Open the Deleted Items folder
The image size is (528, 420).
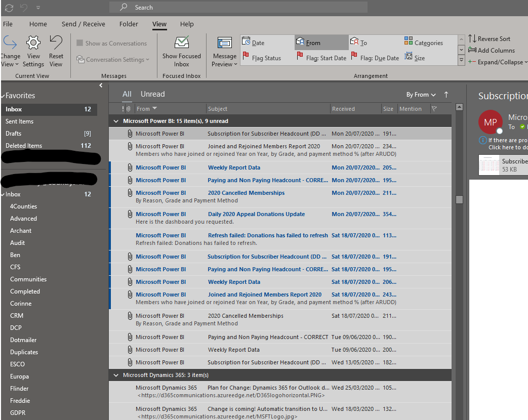49,146
